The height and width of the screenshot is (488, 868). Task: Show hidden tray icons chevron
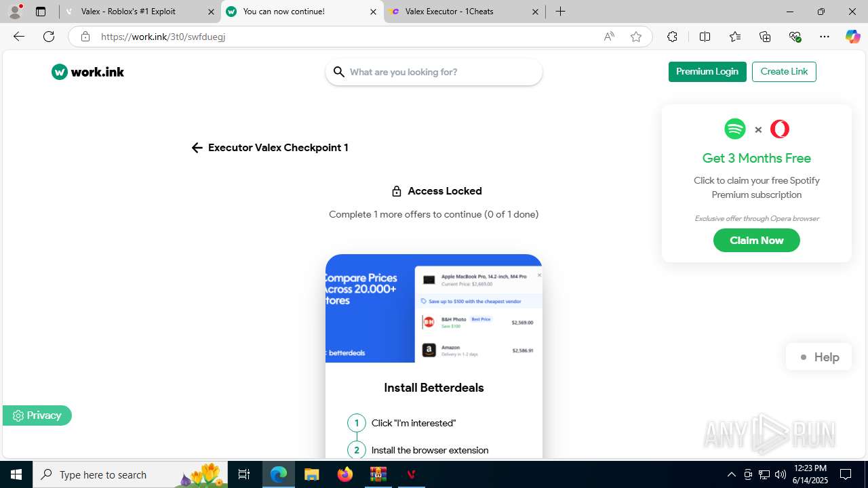click(x=731, y=474)
